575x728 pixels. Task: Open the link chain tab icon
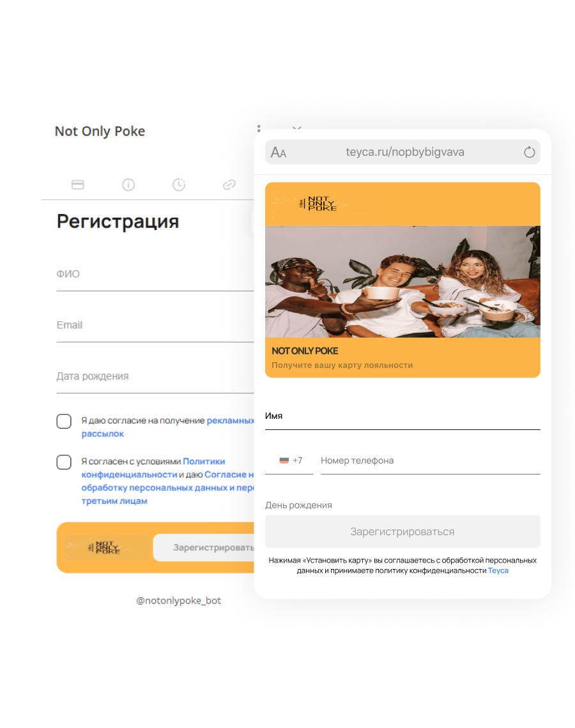(x=229, y=185)
